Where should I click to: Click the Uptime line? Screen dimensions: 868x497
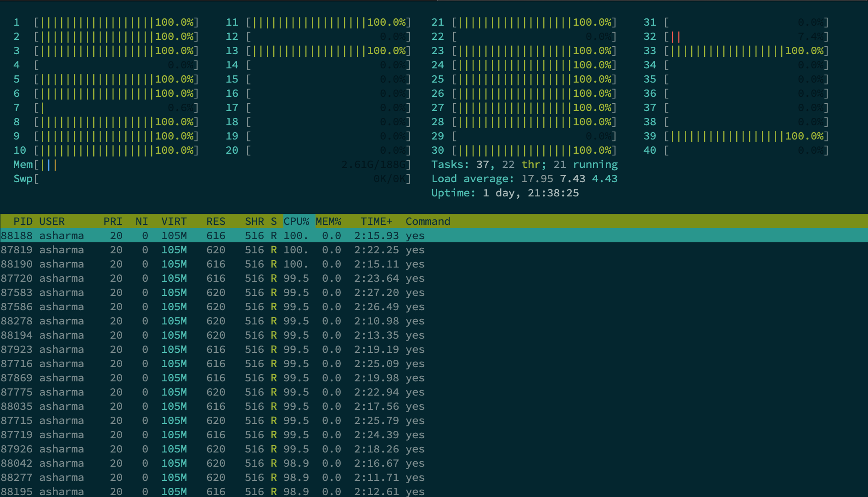505,193
